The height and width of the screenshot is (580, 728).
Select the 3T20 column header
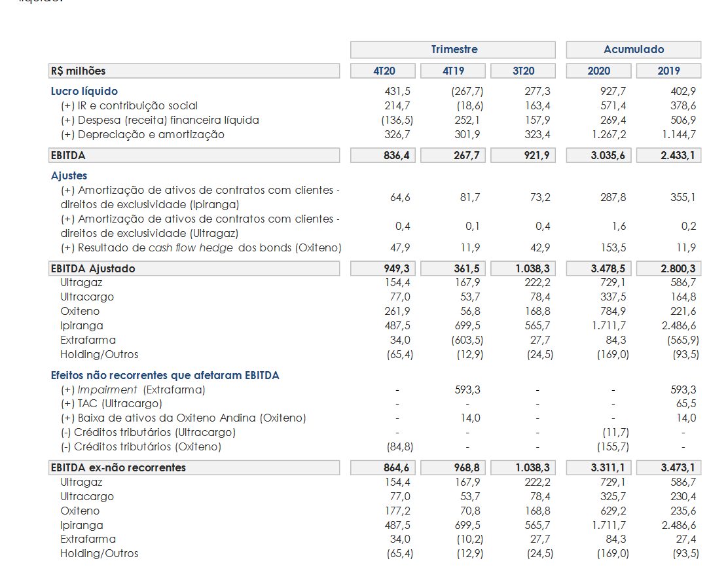click(522, 71)
